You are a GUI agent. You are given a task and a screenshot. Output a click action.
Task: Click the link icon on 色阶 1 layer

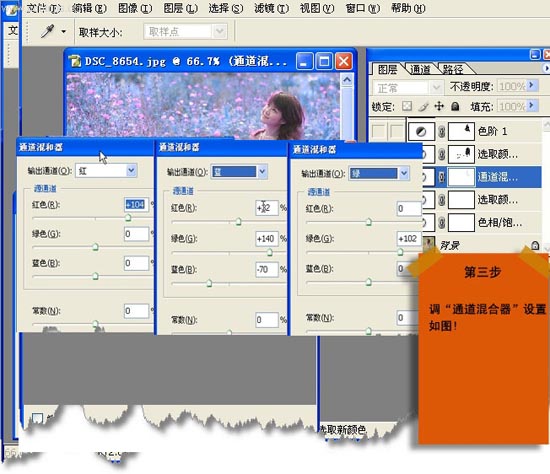(442, 132)
